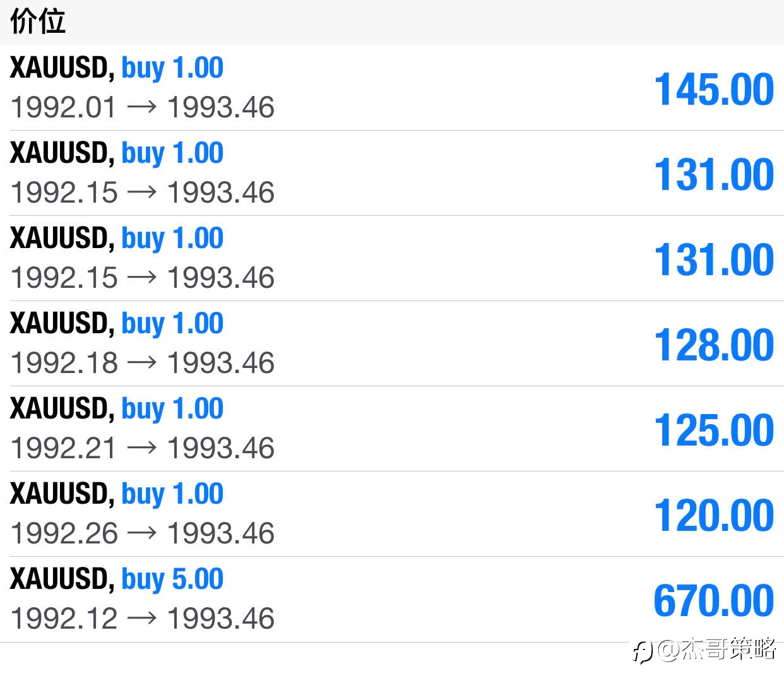Open the trade opened at 1992.26
The width and height of the screenshot is (784, 688).
tap(392, 514)
